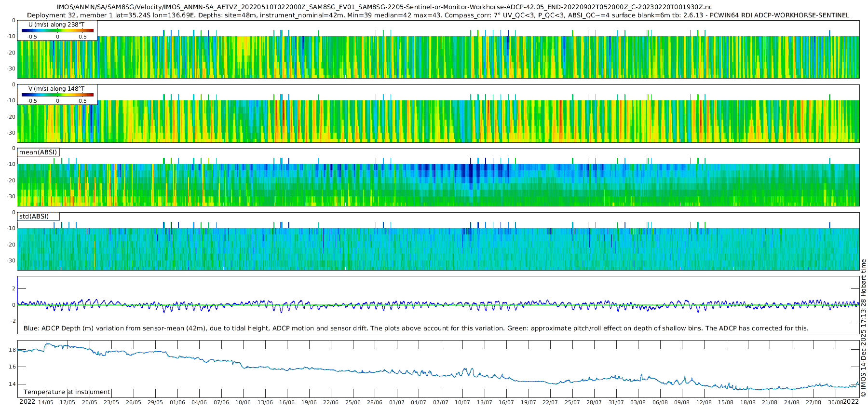Viewport: 868px width, 410px height.
Task: Click the 'U (m/s) along 238°T' legend title
Action: click(56, 24)
